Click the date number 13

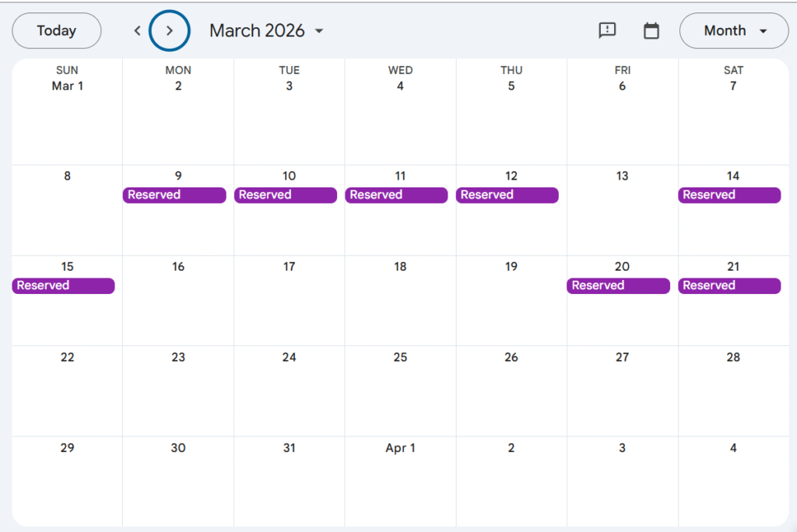(x=622, y=177)
